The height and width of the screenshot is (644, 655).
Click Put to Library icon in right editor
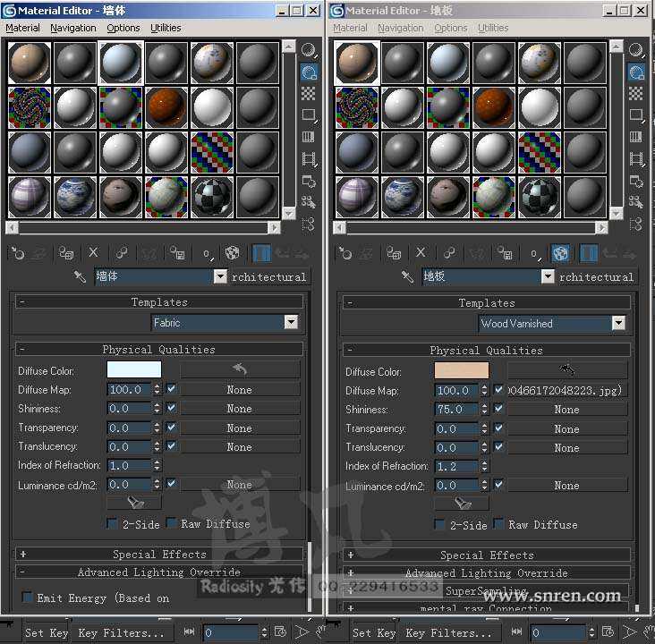click(x=505, y=253)
